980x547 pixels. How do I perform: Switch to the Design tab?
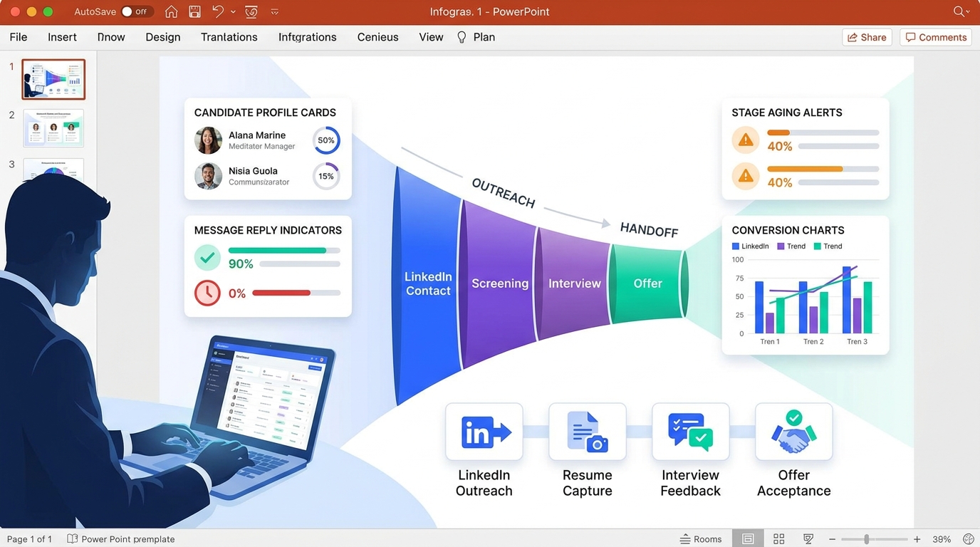pos(163,37)
